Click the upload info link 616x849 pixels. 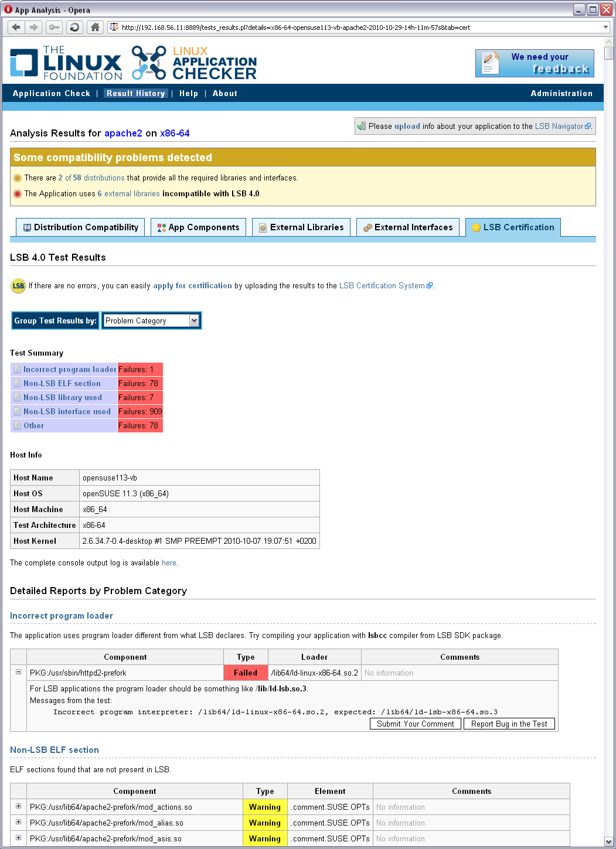[407, 126]
